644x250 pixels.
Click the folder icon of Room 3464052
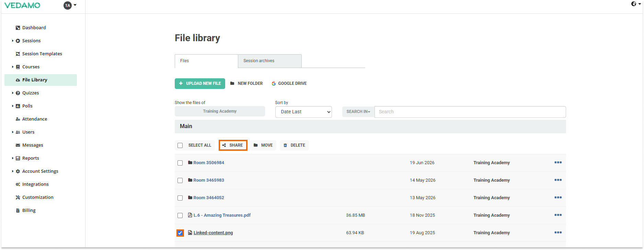coord(190,197)
